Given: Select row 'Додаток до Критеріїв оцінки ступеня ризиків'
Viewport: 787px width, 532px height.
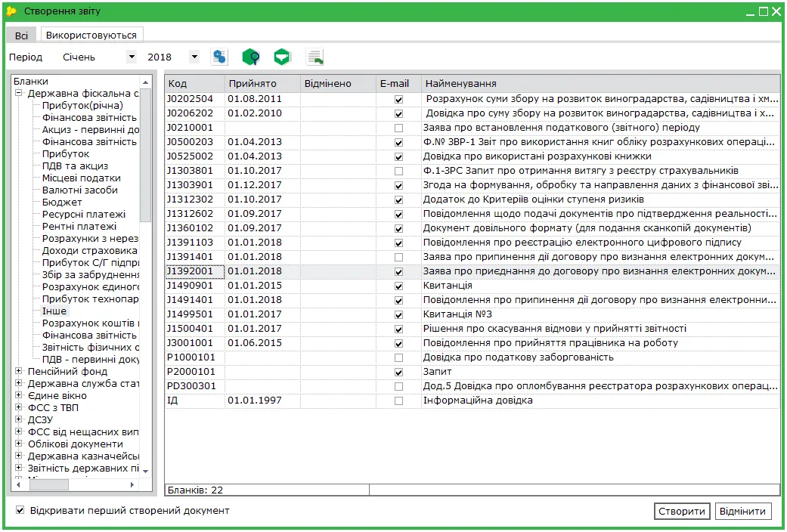Looking at the screenshot, I should (x=472, y=199).
